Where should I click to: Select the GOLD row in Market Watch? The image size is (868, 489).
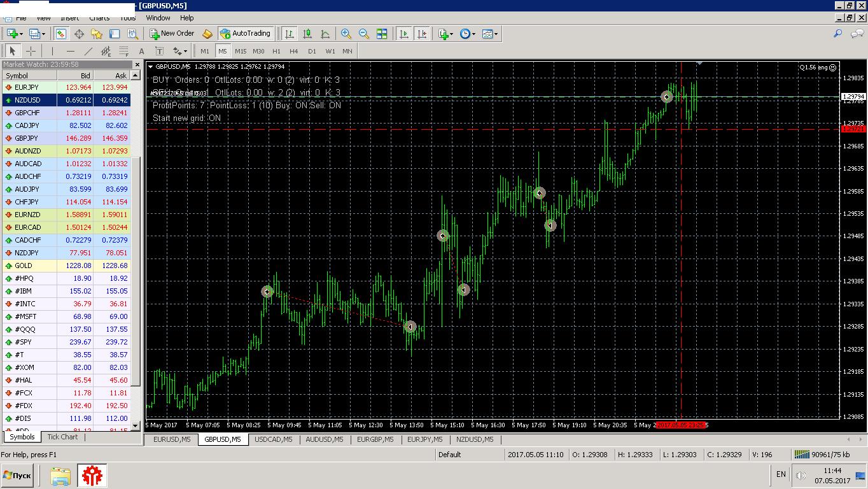click(66, 266)
